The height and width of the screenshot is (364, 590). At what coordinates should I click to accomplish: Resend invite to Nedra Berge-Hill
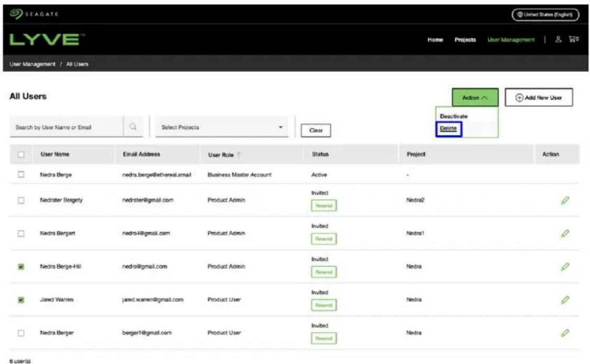[324, 272]
